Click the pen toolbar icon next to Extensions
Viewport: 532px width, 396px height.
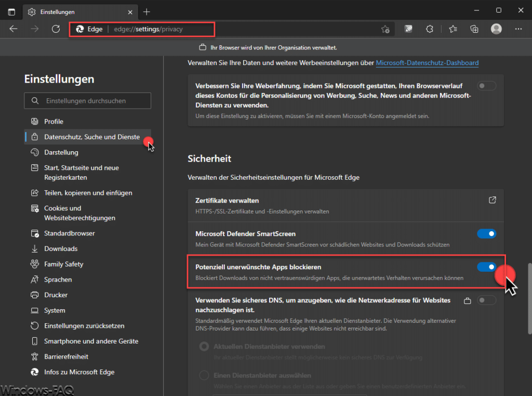408,29
